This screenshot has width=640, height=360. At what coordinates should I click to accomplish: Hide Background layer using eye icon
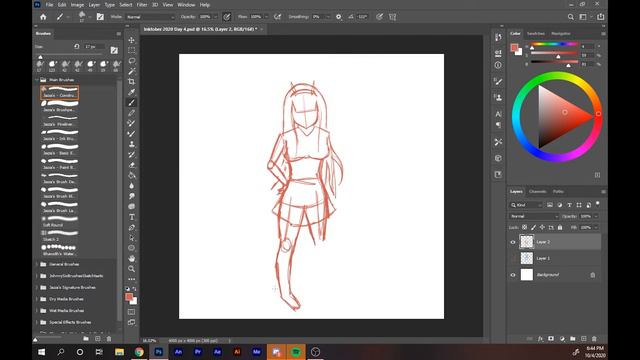513,275
